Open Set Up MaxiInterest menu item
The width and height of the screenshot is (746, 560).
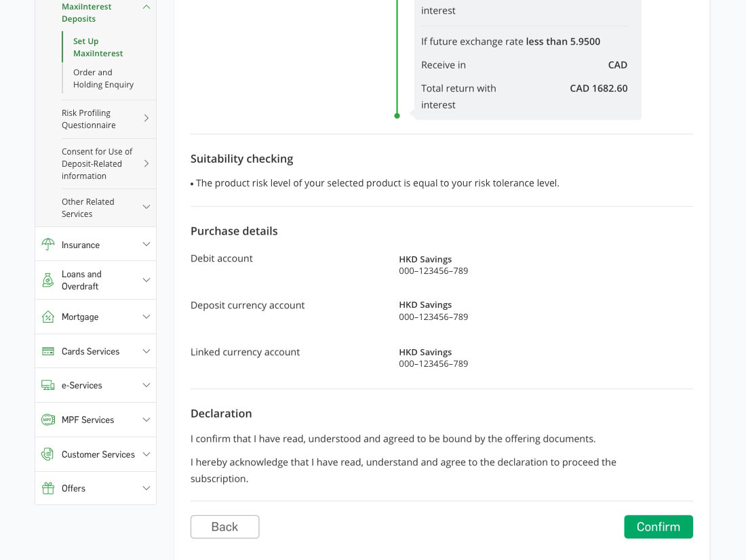click(98, 47)
